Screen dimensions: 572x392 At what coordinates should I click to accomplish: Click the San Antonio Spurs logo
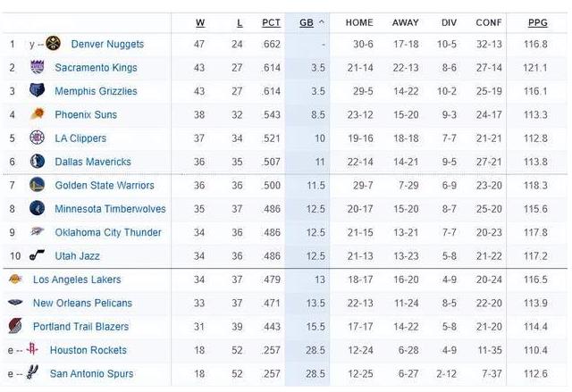31,373
